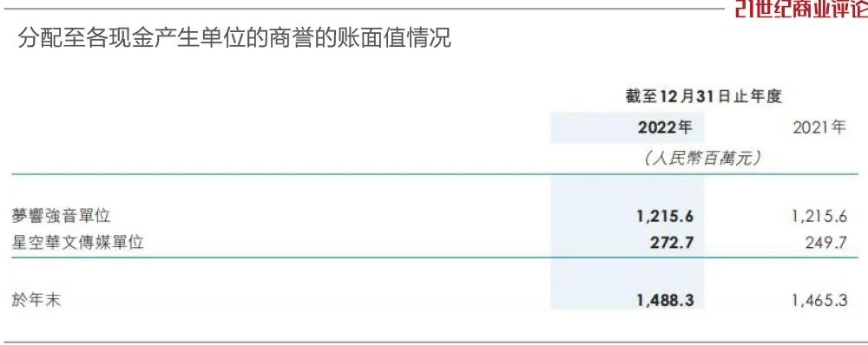868x345 pixels.
Task: Click the teal line above 於年末
Action: tap(435, 257)
